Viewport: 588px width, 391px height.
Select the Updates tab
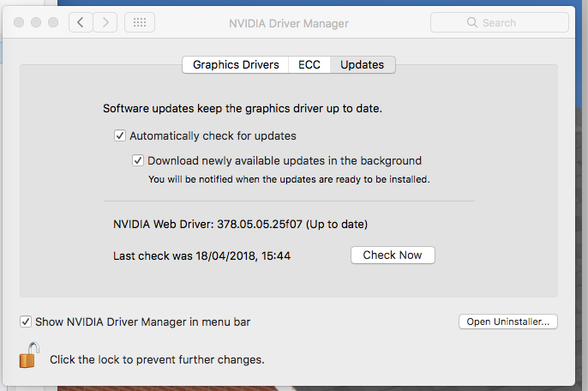363,65
